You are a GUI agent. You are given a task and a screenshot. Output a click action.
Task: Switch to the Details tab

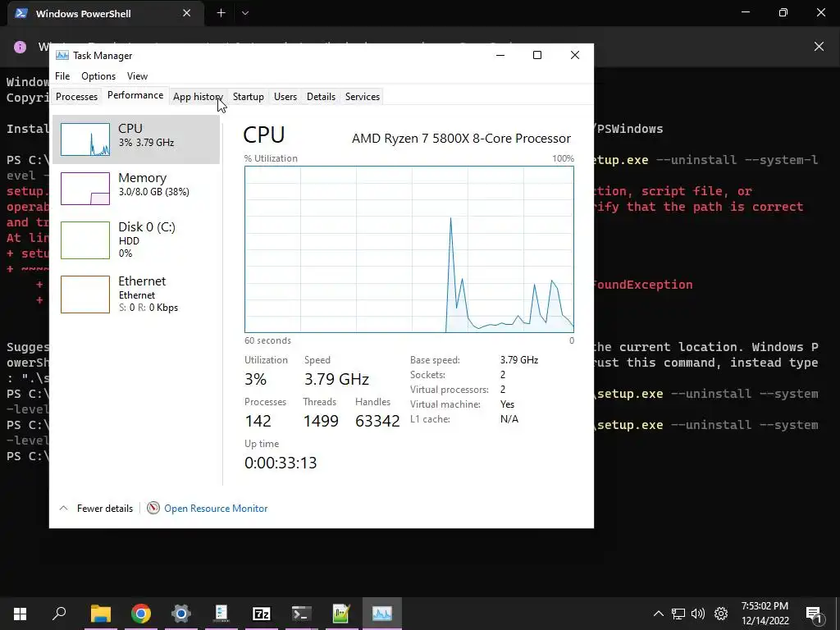tap(321, 97)
